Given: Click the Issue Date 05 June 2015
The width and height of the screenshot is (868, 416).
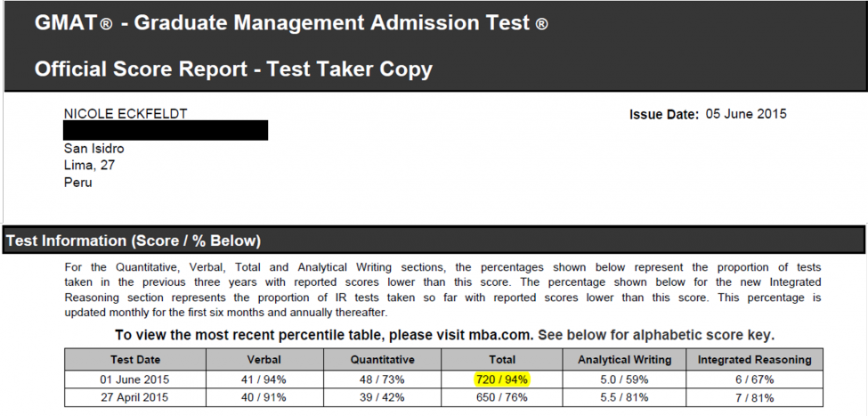Looking at the screenshot, I should pos(708,114).
